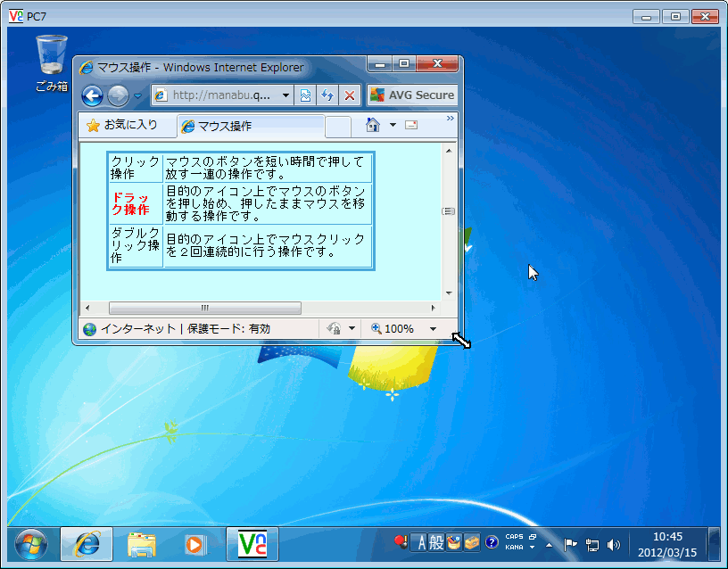
Task: Expand the toolbar overflow chevron
Action: pos(451,116)
